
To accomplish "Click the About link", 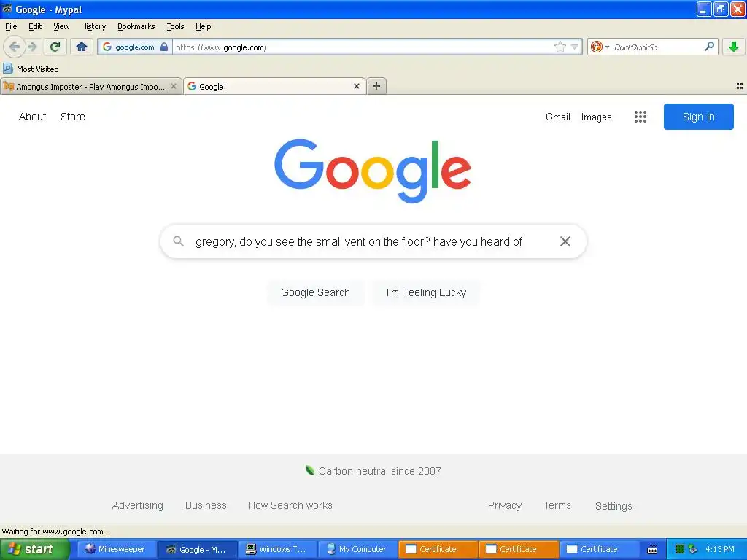I will pos(32,117).
